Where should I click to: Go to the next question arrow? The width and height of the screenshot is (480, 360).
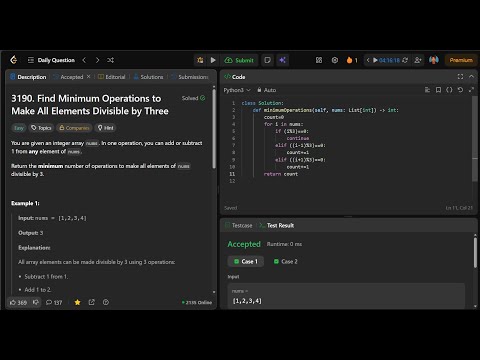tap(97, 60)
